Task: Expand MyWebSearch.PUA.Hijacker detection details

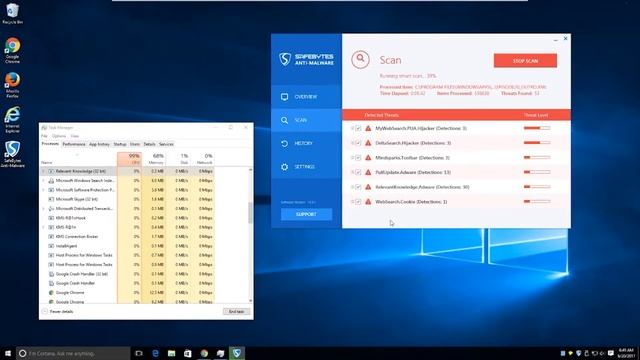Action: (352, 128)
